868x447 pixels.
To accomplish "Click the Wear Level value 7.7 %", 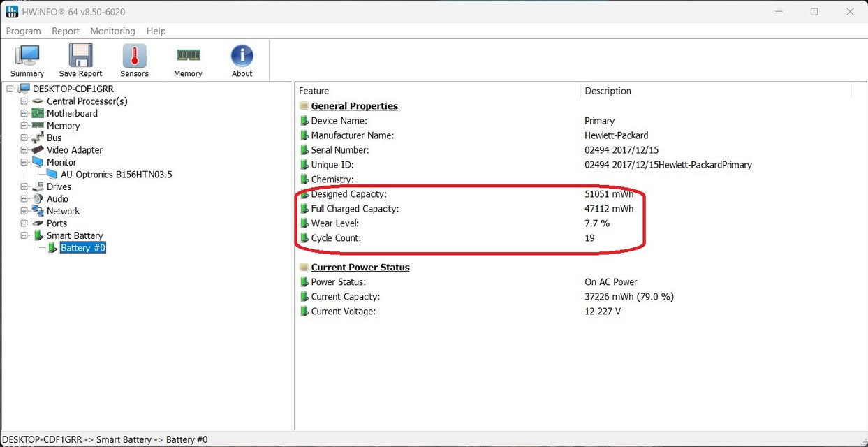I will (597, 223).
